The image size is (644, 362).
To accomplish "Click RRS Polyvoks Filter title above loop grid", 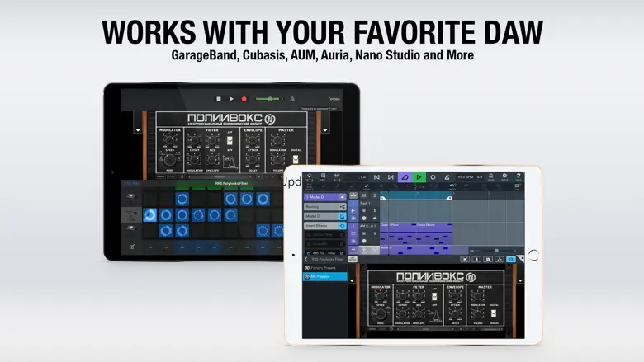I will click(x=231, y=183).
